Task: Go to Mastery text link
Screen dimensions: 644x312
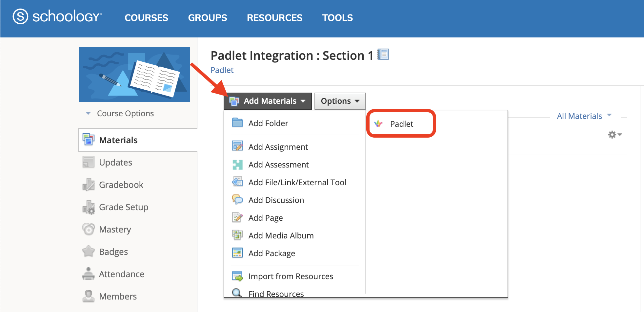Action: [115, 230]
